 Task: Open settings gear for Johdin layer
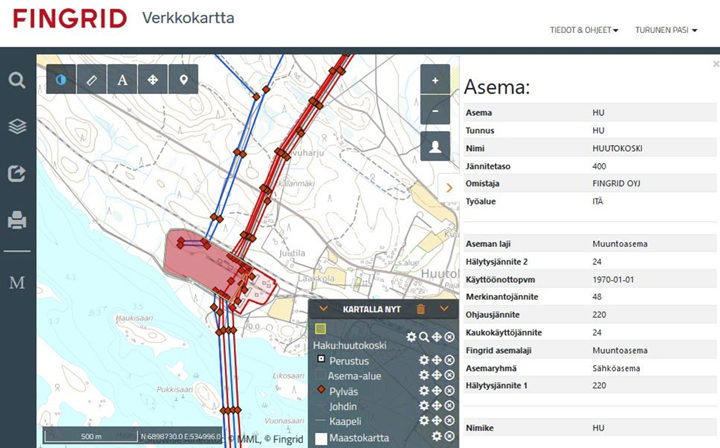[424, 406]
